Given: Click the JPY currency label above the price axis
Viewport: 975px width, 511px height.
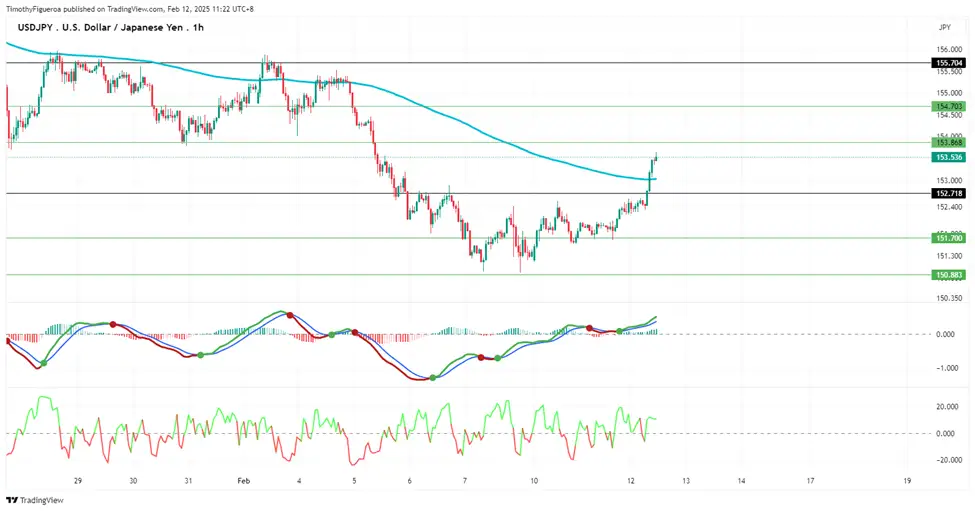Looking at the screenshot, I should coord(945,27).
